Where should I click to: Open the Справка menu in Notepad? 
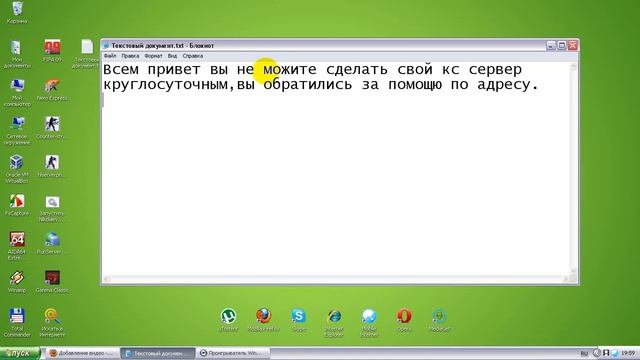[193, 56]
